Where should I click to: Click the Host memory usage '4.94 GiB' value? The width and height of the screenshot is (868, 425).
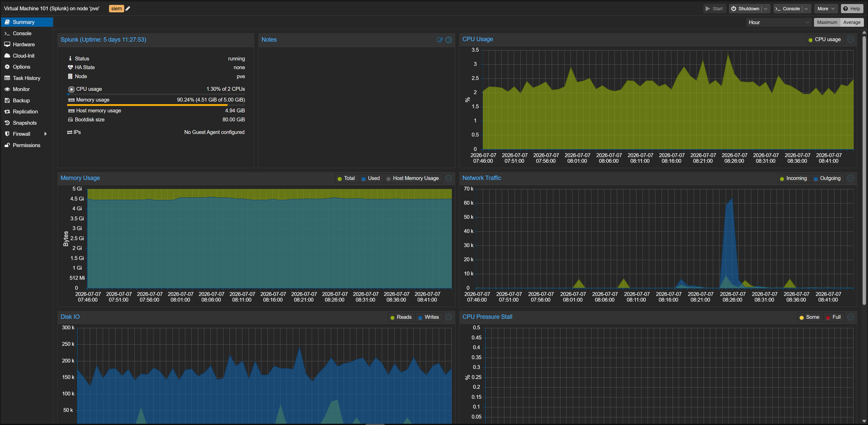pos(235,110)
